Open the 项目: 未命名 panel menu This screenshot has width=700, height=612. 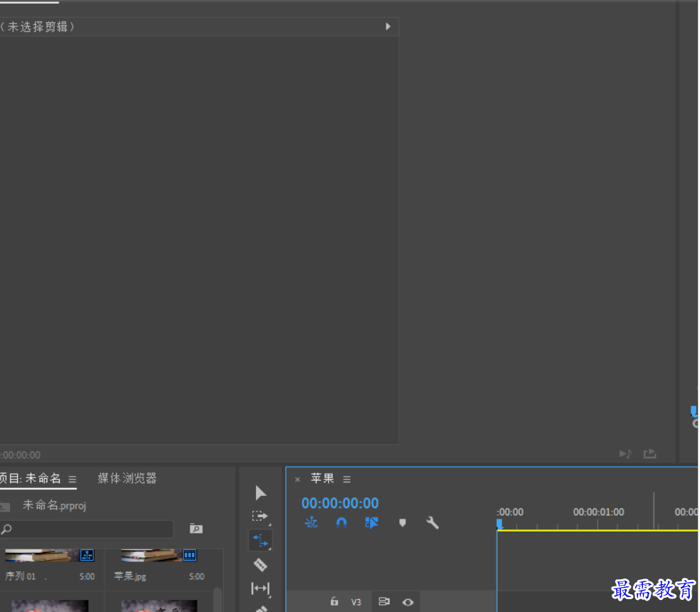[72, 479]
